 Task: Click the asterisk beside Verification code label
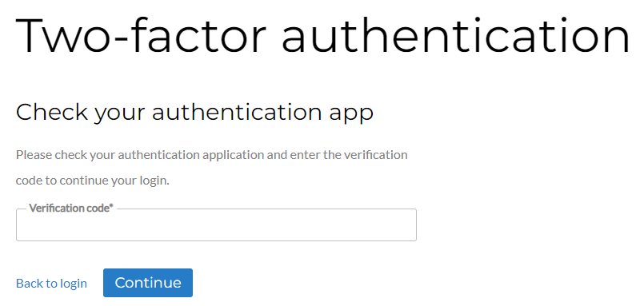[111, 206]
